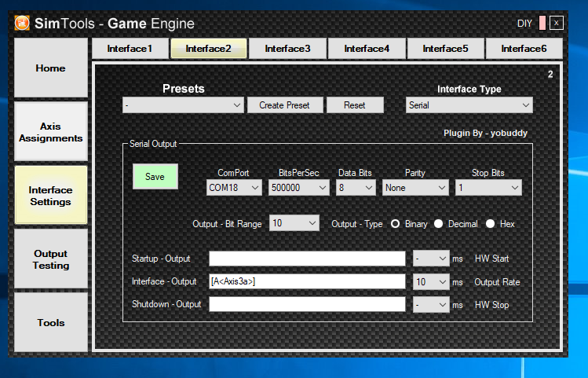Switch to the Interface3 tab
Screen dimensions: 588x378
287,49
